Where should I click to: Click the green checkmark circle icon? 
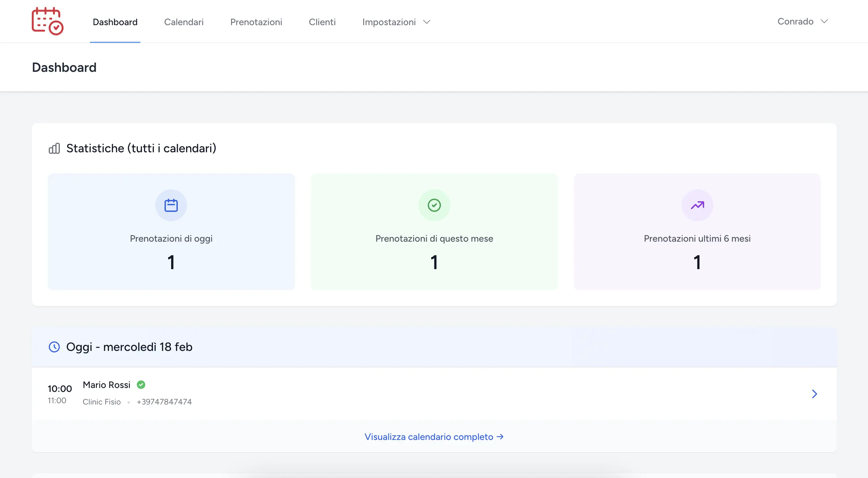pos(434,205)
